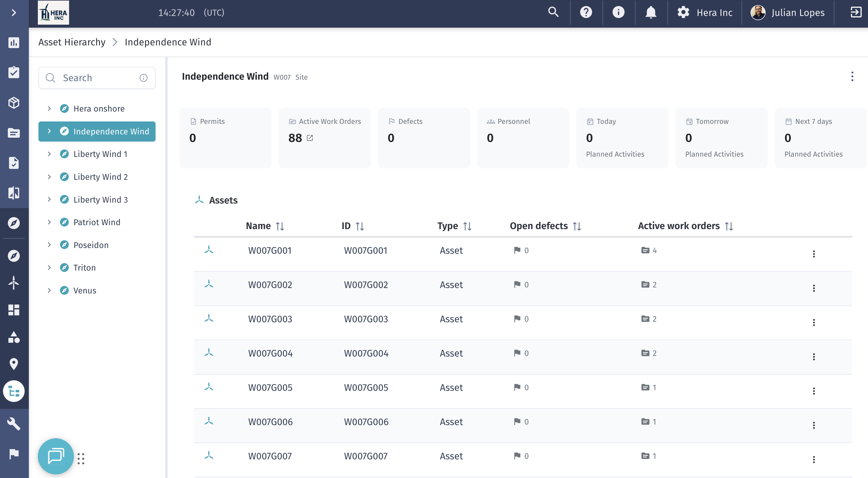Open the chat support bubble
The image size is (868, 478).
56,456
